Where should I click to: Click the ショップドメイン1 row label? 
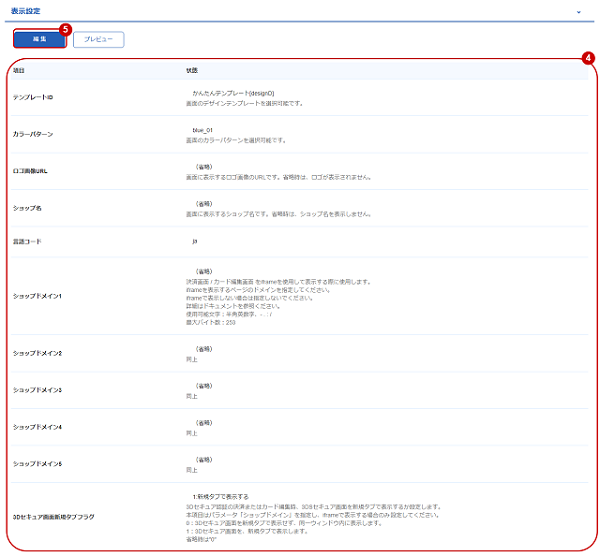38,296
